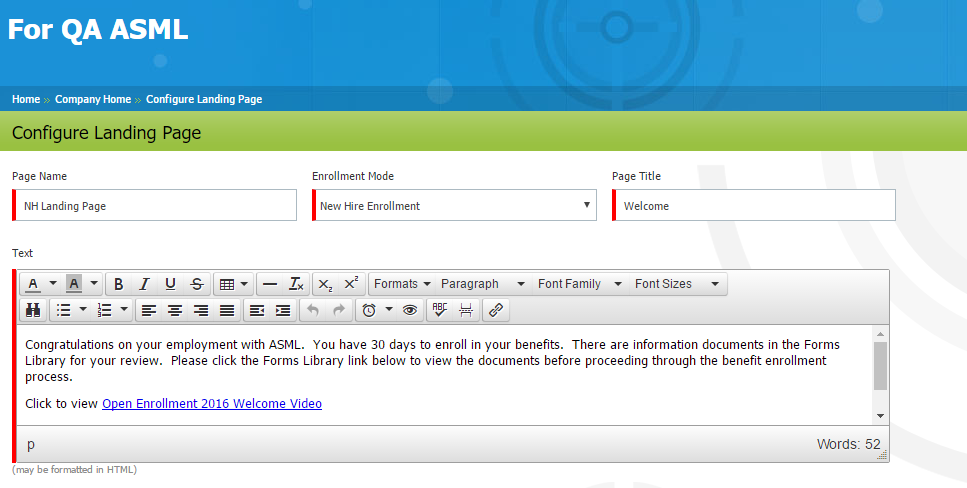Click the Page Name input field
This screenshot has width=967, height=488.
154,205
